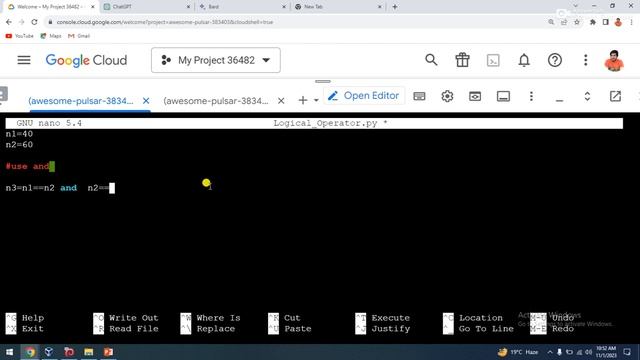Click the Google Cloud logo

click(x=86, y=60)
